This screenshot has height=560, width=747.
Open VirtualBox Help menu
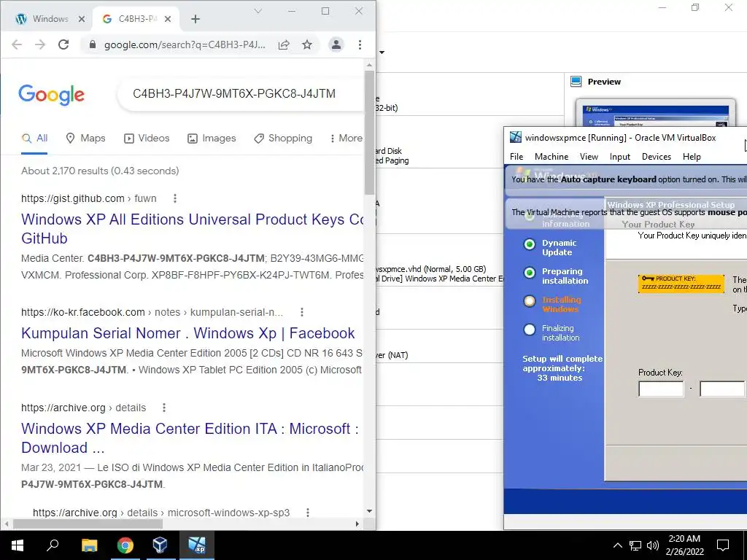[692, 157]
